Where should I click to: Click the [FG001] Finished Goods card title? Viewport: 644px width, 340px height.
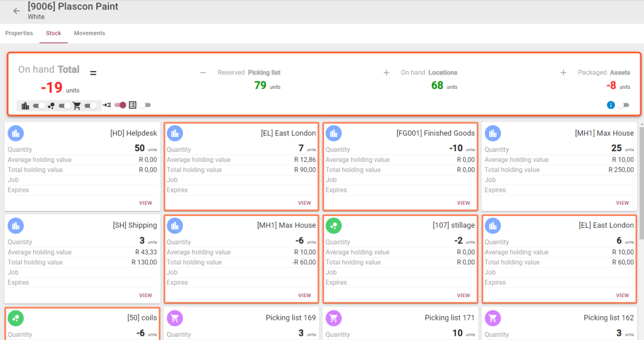tap(435, 133)
